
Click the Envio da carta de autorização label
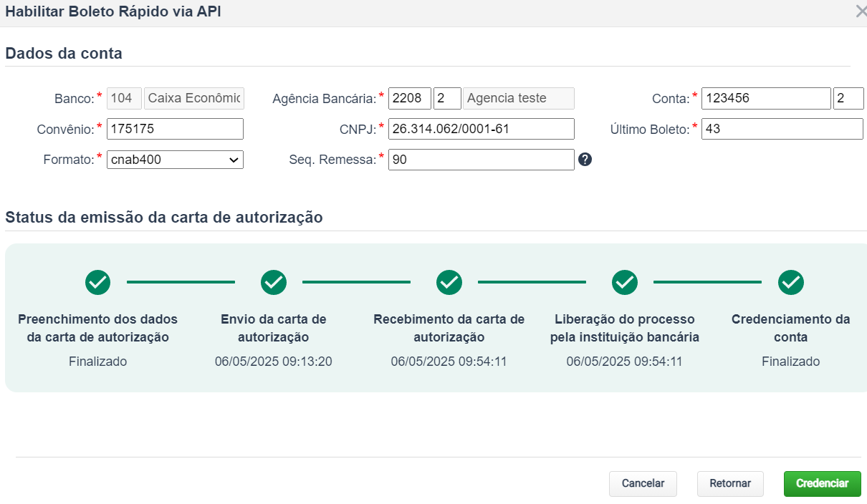(274, 328)
